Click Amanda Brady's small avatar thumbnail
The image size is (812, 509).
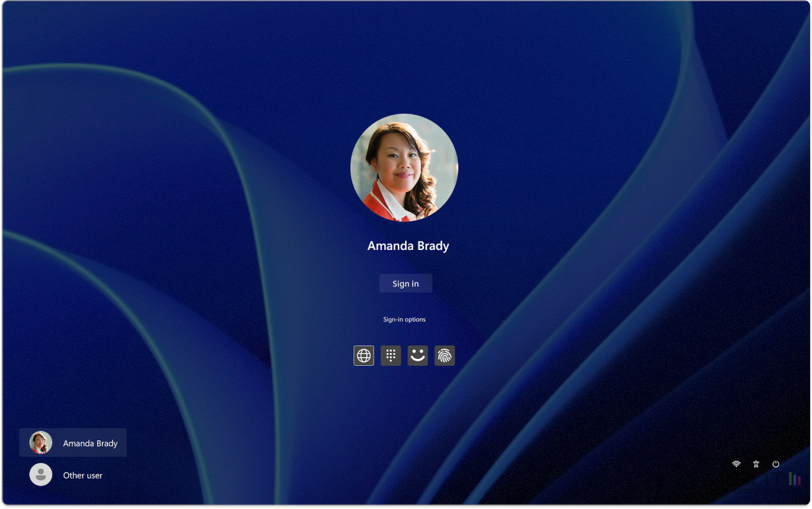(41, 442)
